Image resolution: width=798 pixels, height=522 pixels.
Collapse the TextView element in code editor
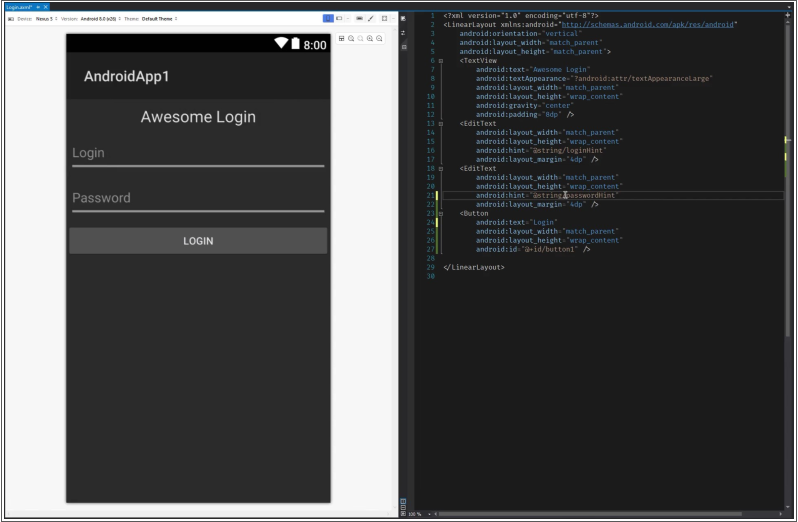click(x=441, y=61)
